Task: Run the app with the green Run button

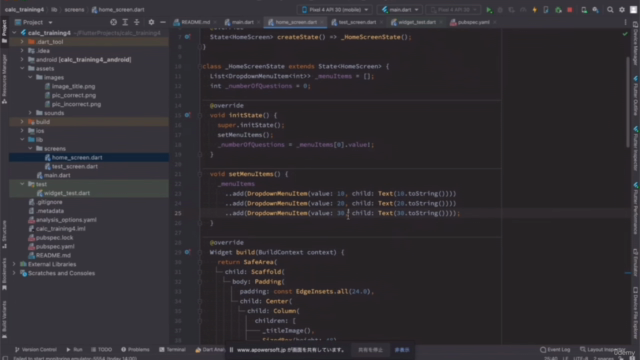Action: pos(489,10)
